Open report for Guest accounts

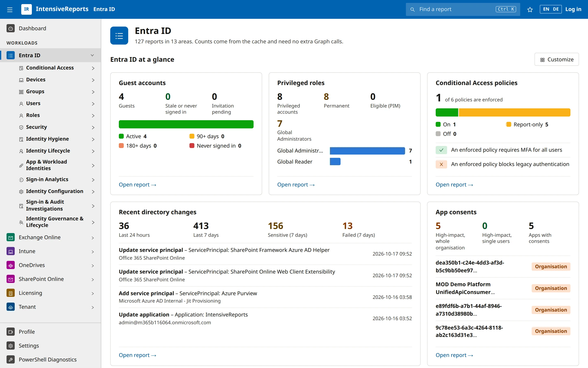137,184
